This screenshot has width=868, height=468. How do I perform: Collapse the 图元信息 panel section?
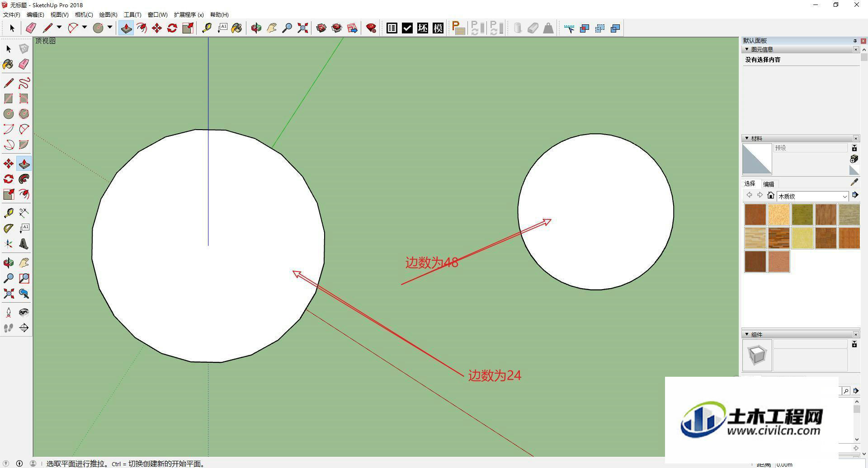point(747,49)
